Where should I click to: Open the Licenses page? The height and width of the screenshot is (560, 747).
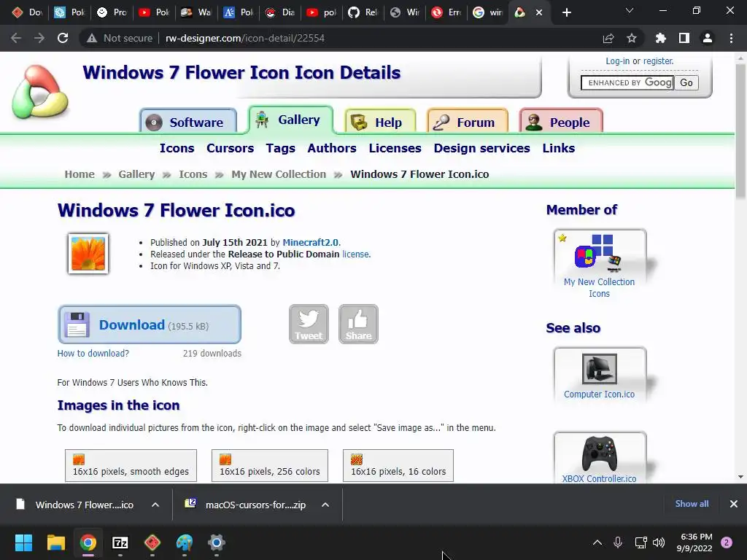tap(395, 148)
